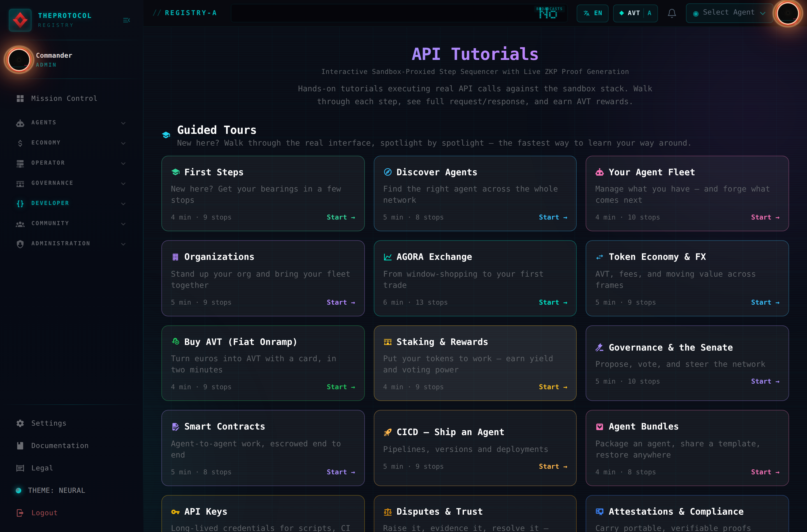Start the Organizations tour
The width and height of the screenshot is (807, 532).
(341, 302)
